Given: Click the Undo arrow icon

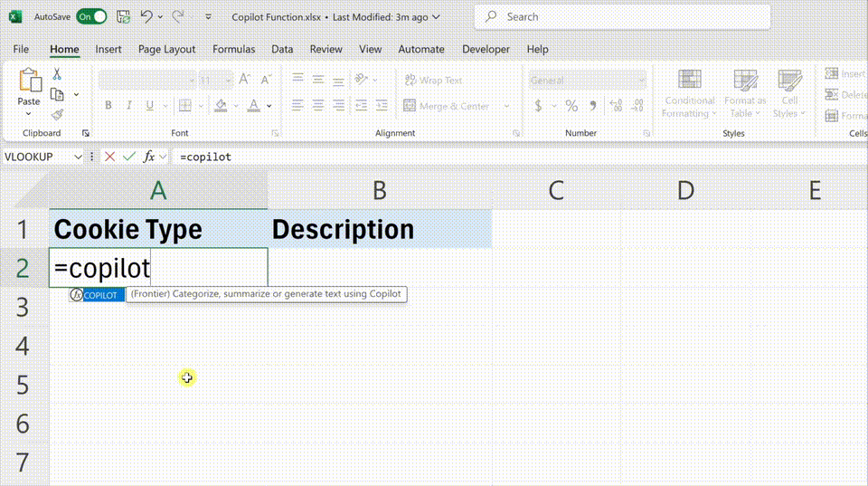Looking at the screenshot, I should (x=146, y=16).
